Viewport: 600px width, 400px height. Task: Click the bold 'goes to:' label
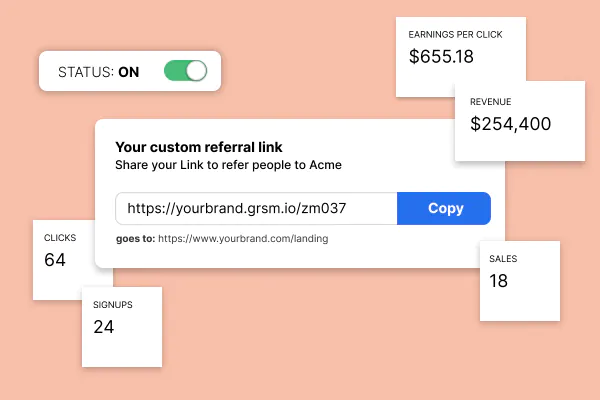click(x=135, y=238)
